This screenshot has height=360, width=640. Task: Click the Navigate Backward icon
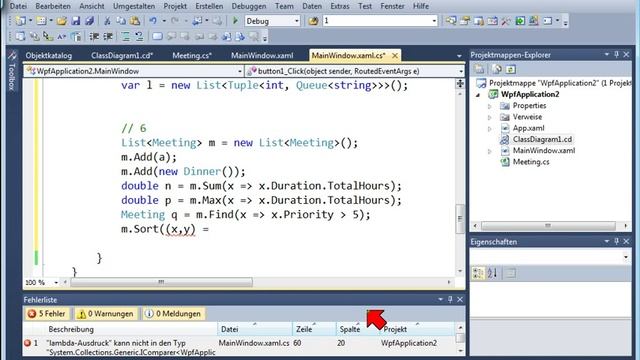click(x=198, y=21)
